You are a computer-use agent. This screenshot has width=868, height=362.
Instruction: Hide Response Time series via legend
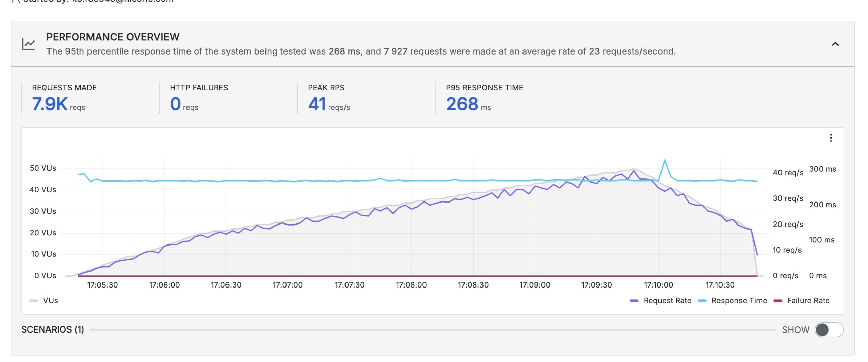(739, 301)
